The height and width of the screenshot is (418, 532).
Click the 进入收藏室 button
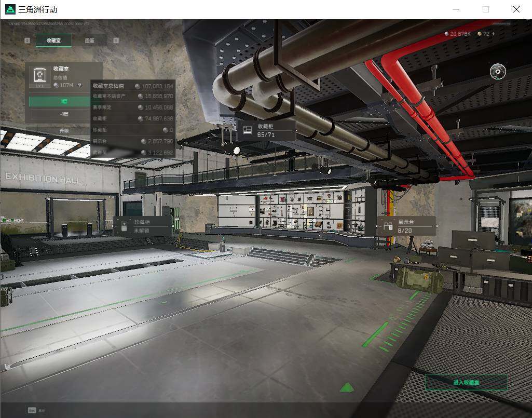pos(467,382)
